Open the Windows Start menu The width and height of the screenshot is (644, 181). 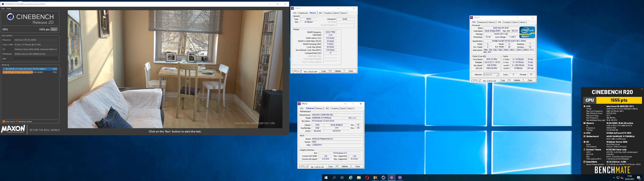(x=326, y=178)
